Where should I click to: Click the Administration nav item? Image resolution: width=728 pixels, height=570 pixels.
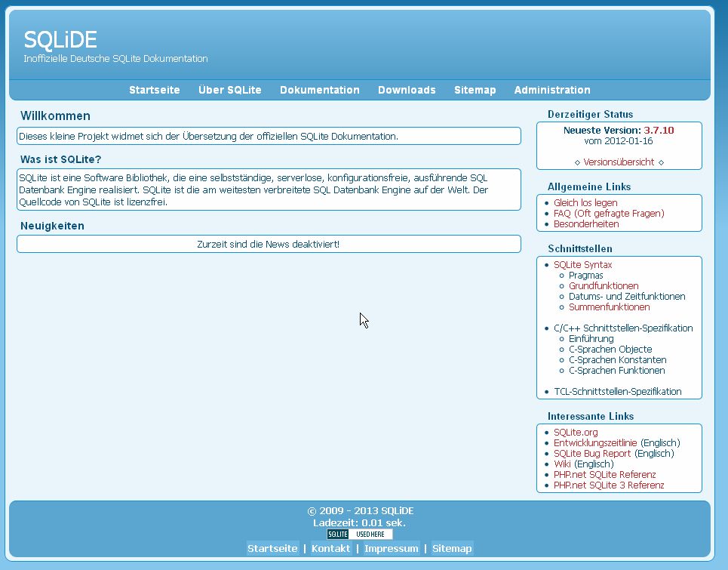pyautogui.click(x=551, y=90)
